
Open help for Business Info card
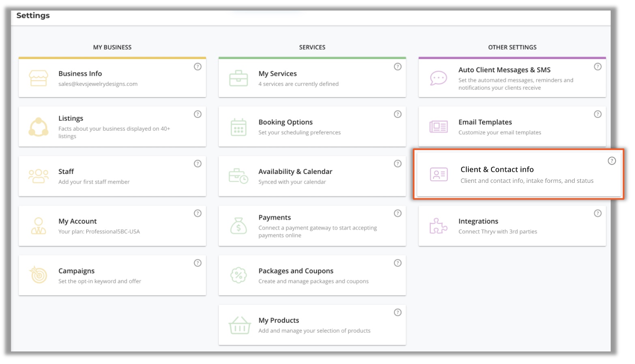click(197, 66)
